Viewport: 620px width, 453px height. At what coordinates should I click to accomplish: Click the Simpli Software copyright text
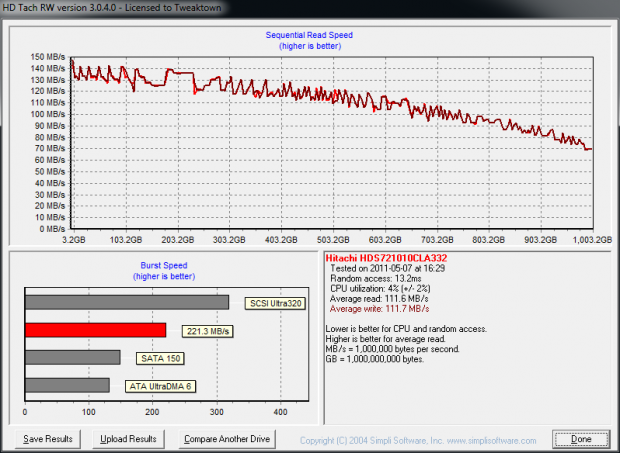[418, 440]
